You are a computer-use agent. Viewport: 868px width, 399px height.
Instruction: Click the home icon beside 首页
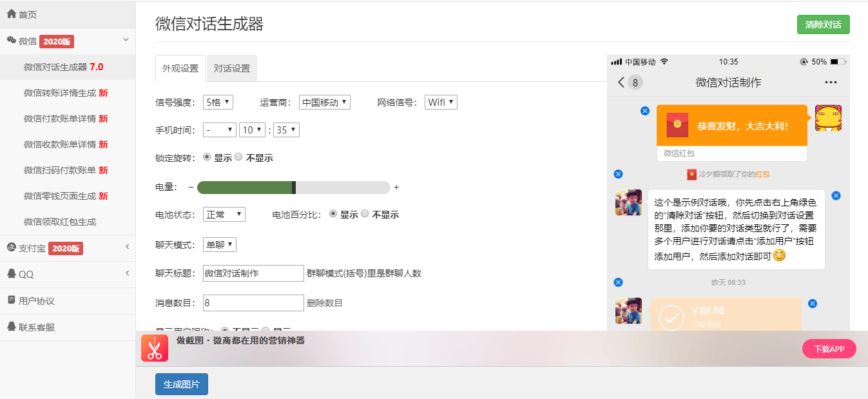pos(11,14)
